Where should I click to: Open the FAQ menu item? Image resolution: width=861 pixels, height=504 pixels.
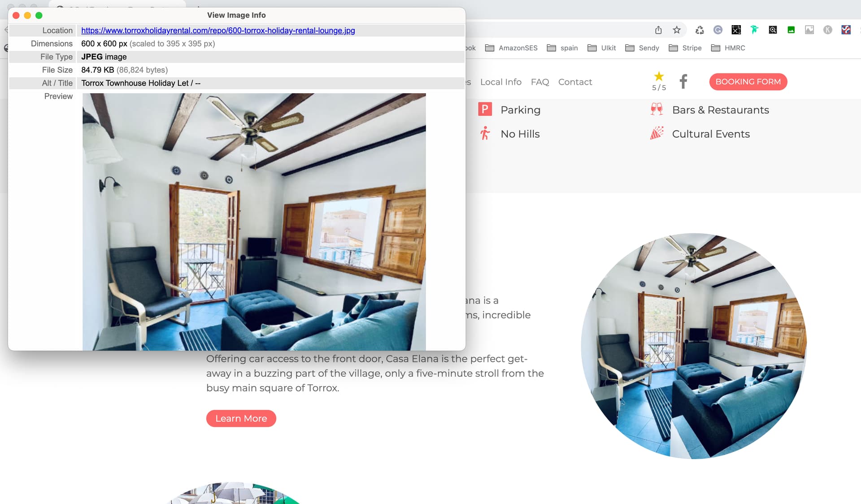(540, 82)
